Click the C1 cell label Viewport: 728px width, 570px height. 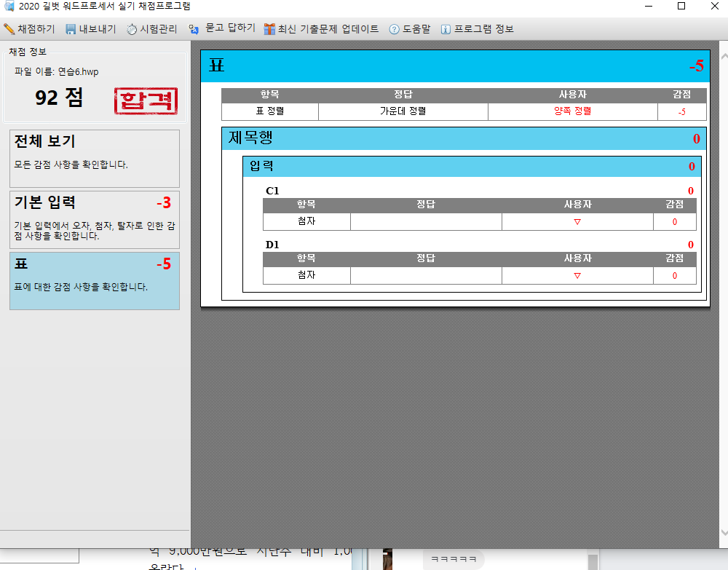click(x=272, y=191)
